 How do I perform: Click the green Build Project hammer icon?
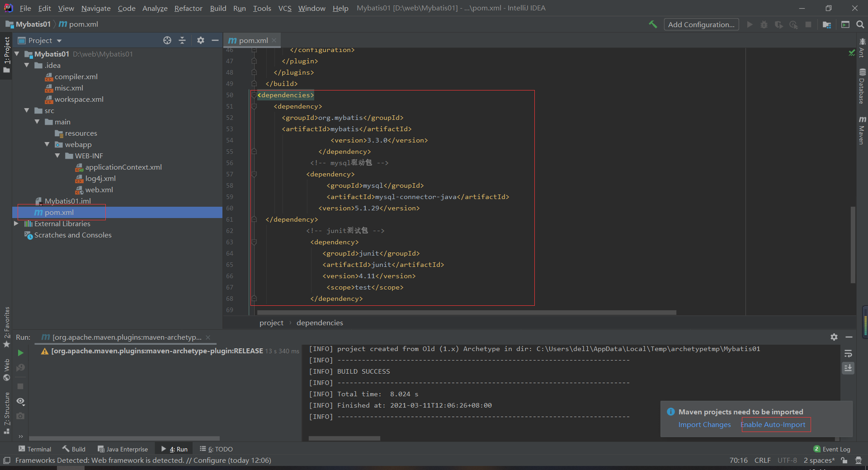click(x=653, y=24)
